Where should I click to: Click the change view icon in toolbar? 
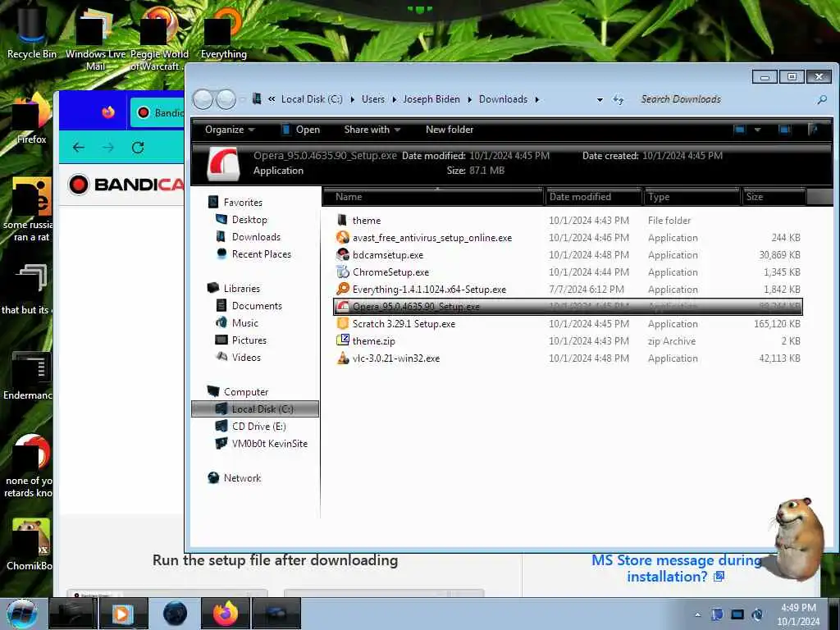pos(740,130)
